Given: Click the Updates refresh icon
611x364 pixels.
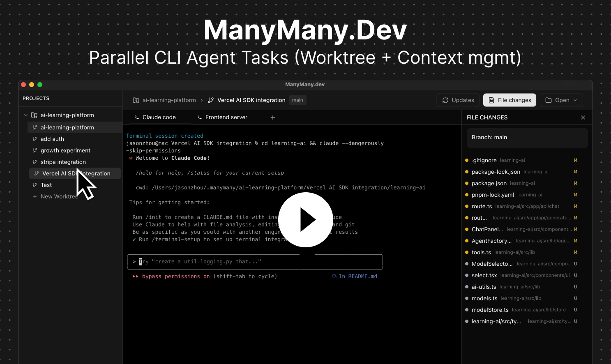Looking at the screenshot, I should (445, 100).
